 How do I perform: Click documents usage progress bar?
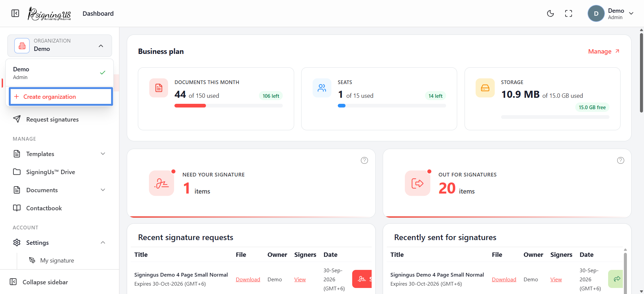[x=228, y=105]
